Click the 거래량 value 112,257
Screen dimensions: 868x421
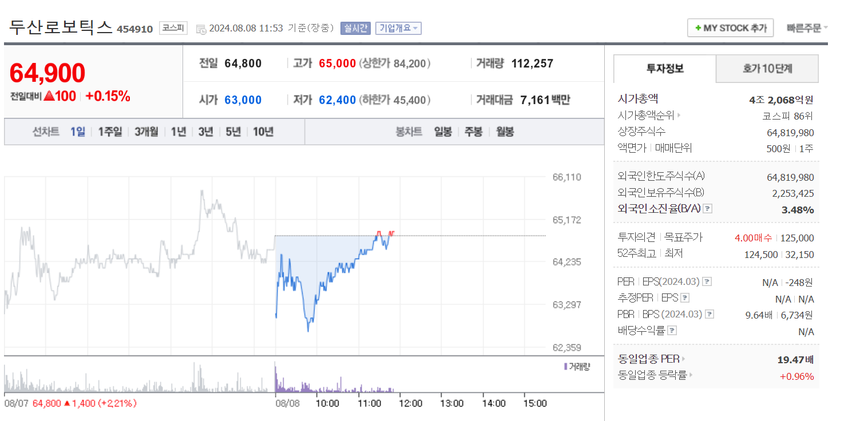(532, 63)
